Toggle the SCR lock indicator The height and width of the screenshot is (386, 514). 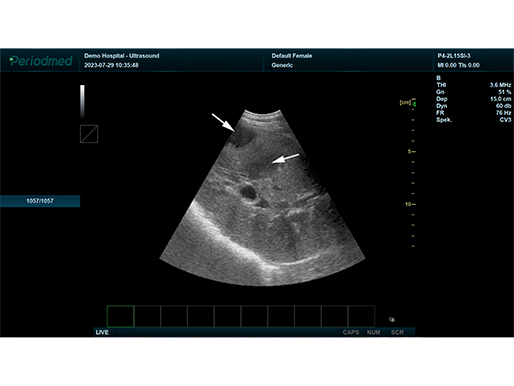pyautogui.click(x=397, y=332)
